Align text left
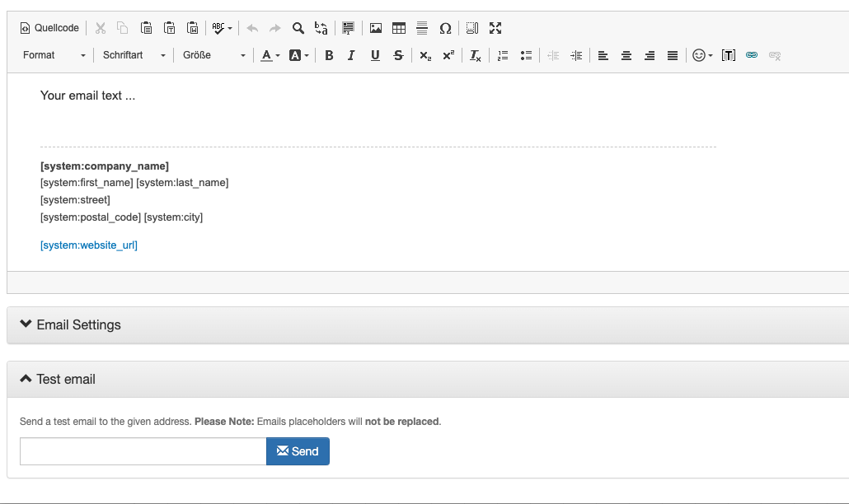This screenshot has width=849, height=504. click(603, 55)
